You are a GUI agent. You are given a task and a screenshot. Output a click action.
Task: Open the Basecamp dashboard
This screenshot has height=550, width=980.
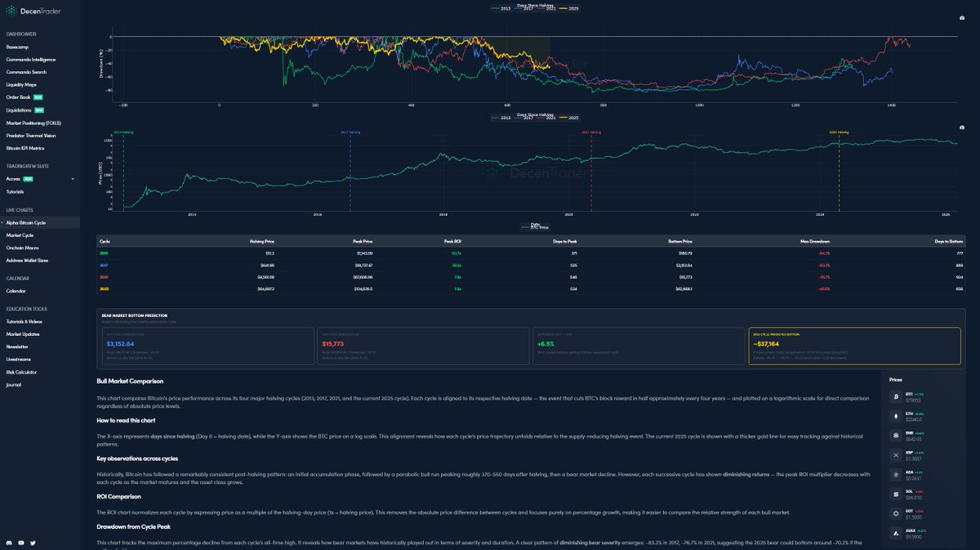point(17,47)
